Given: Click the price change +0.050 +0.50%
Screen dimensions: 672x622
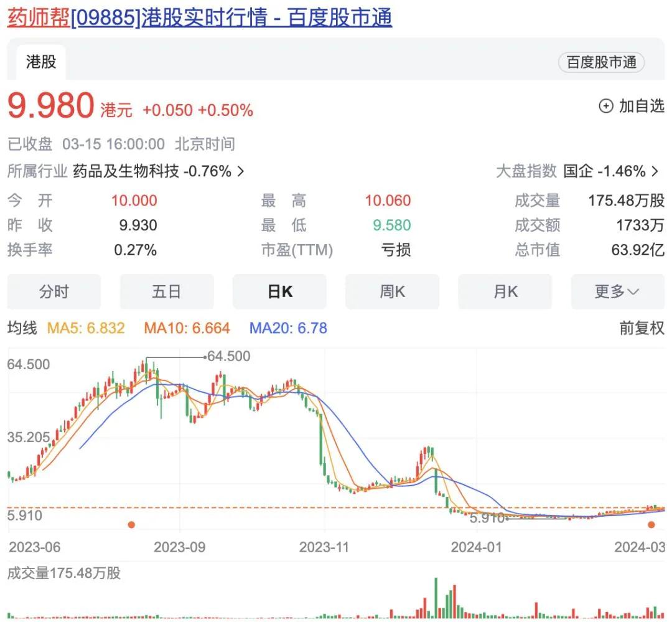Looking at the screenshot, I should [x=198, y=110].
